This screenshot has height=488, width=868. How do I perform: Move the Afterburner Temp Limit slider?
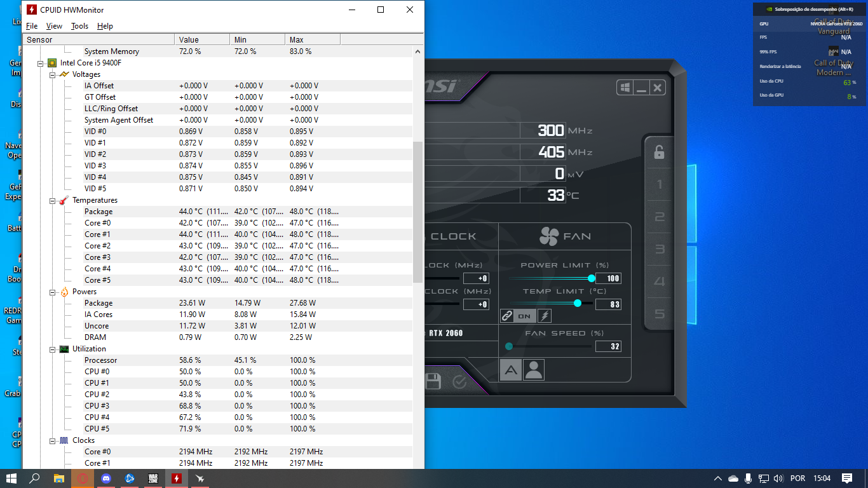(578, 303)
